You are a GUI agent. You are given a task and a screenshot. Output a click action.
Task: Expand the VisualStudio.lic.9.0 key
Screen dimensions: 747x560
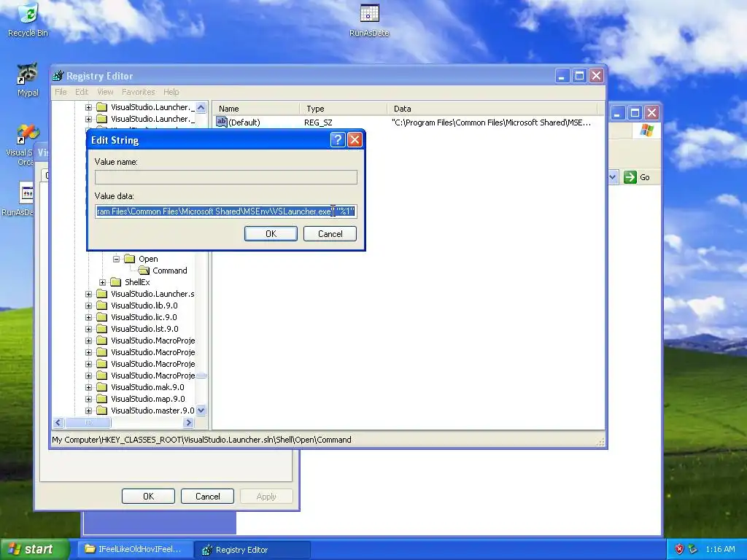point(88,317)
